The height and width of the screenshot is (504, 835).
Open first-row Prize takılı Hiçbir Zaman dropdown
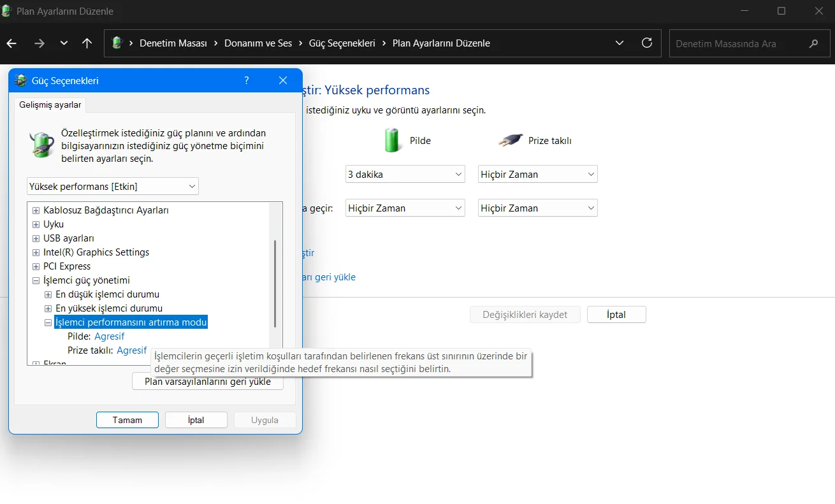click(x=538, y=174)
